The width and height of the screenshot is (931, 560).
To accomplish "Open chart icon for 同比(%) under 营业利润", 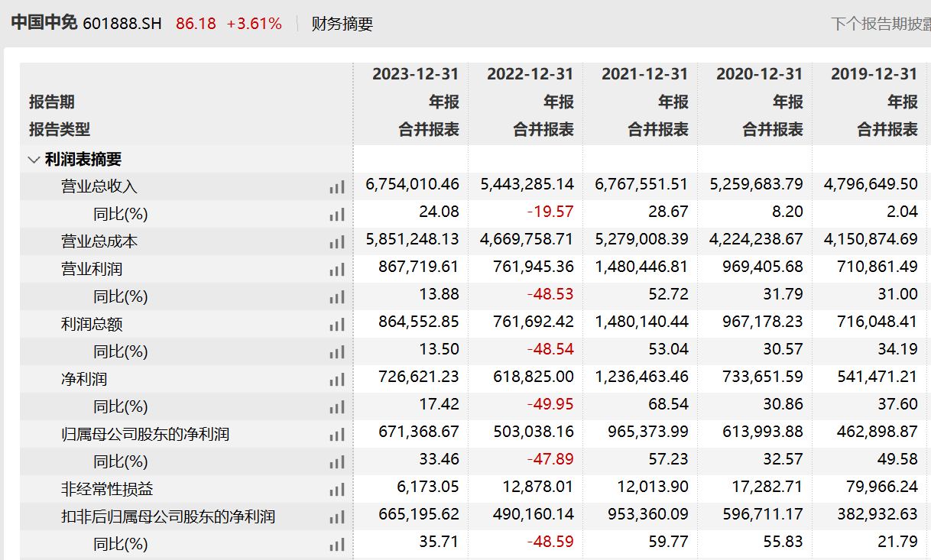I will tap(337, 297).
